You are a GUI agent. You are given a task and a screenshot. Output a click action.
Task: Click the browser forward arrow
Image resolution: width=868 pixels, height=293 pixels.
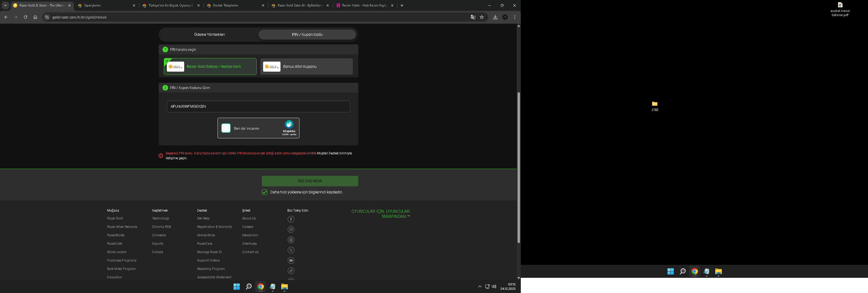pyautogui.click(x=15, y=17)
